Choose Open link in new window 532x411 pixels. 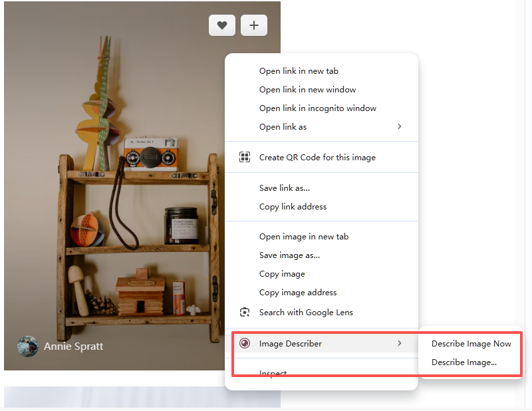pos(307,90)
